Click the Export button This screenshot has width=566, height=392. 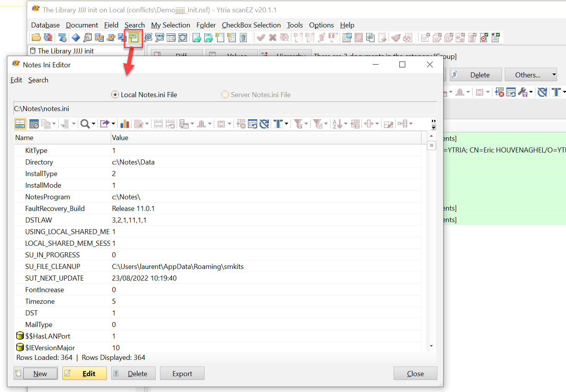[x=182, y=373]
